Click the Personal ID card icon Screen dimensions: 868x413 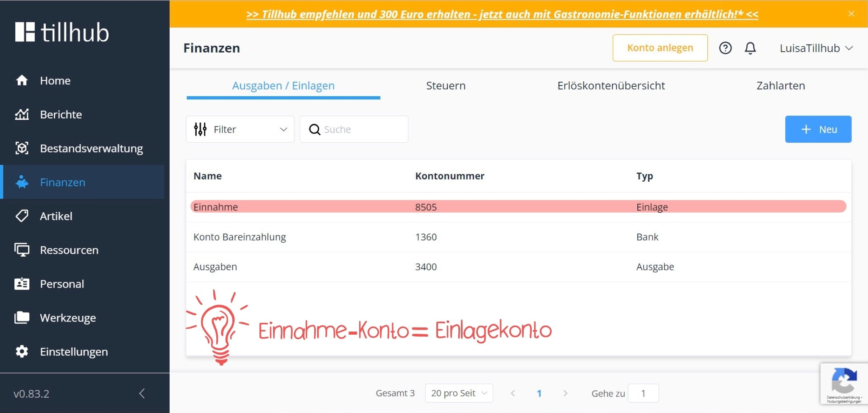(22, 284)
